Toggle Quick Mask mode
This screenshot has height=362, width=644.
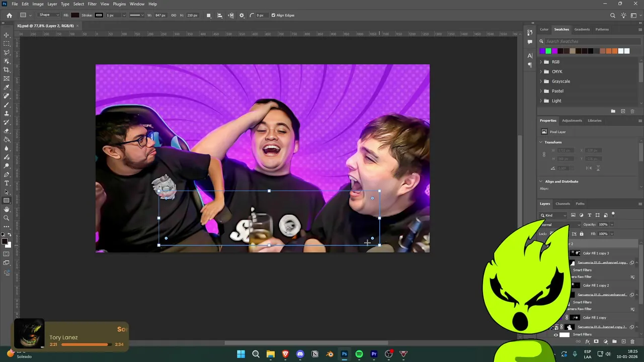pos(7,254)
